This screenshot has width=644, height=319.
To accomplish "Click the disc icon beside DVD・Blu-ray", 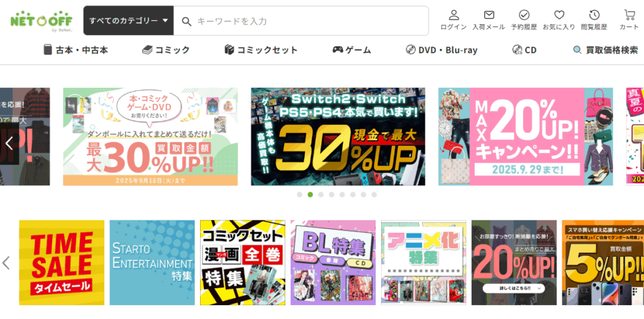I will 411,50.
